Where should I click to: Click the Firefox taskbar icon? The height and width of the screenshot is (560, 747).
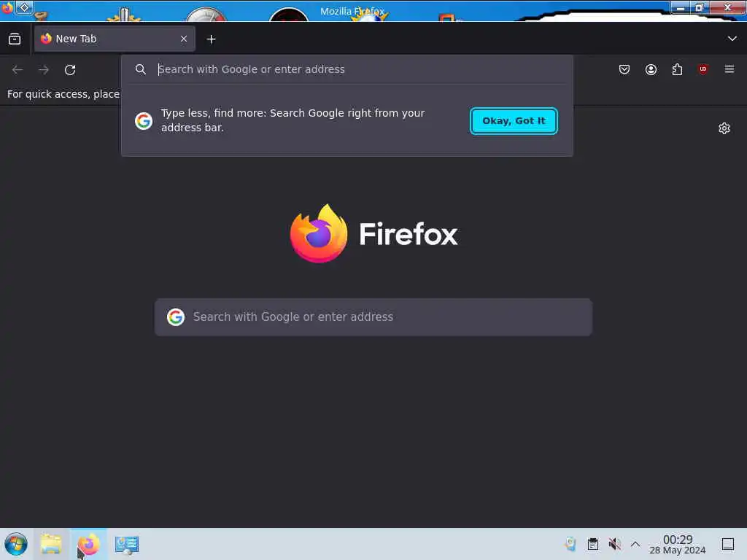(89, 544)
